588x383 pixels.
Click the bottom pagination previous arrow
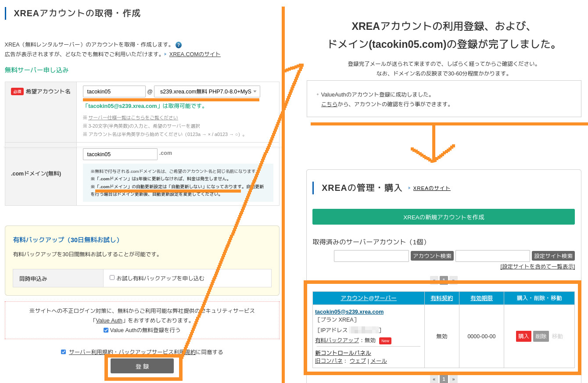pos(434,379)
